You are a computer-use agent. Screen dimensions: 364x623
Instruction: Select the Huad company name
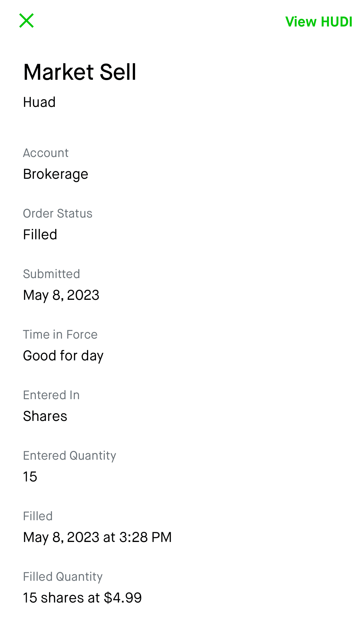(39, 102)
